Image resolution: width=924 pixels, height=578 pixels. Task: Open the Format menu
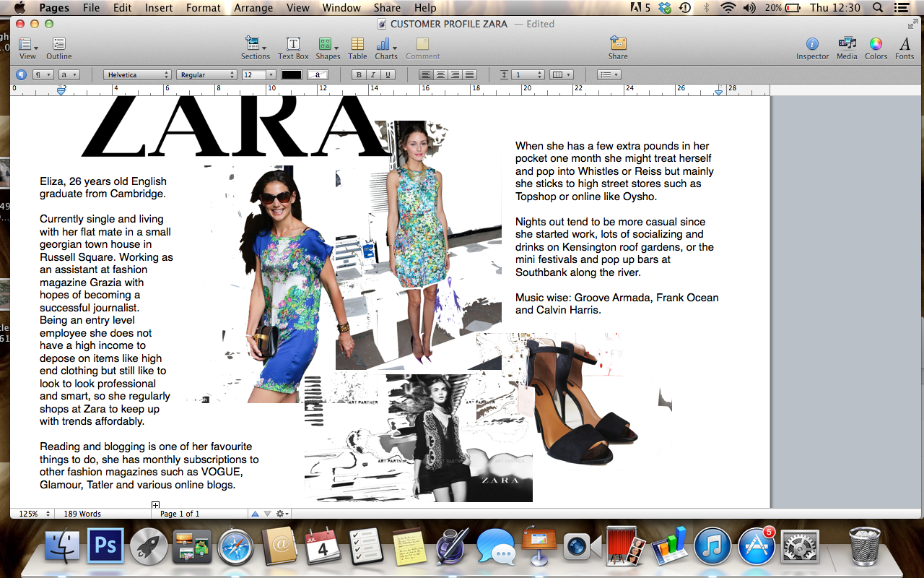coord(204,8)
